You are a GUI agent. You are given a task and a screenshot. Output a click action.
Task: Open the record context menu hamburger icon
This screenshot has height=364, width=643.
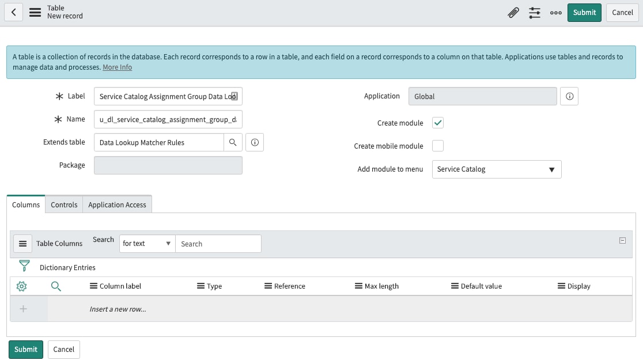pos(35,12)
